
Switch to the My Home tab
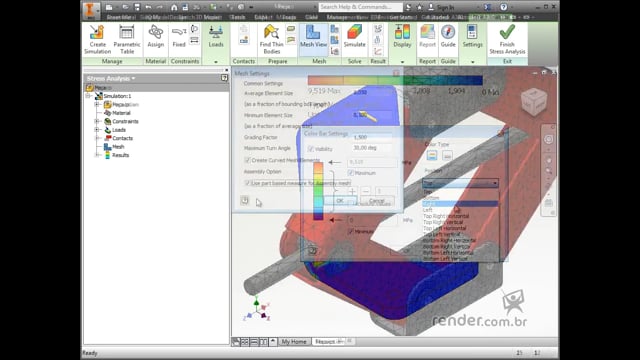[294, 342]
